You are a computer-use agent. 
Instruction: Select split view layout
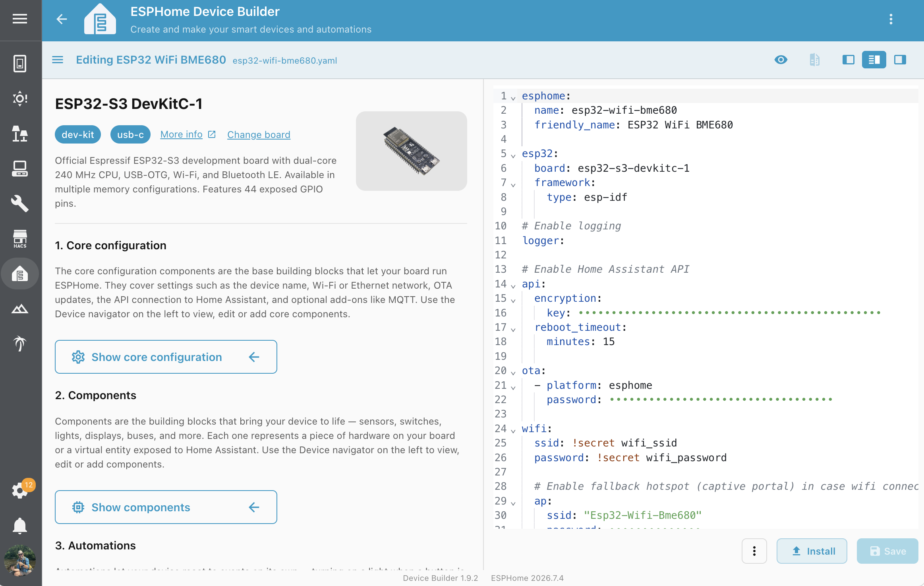coord(874,60)
